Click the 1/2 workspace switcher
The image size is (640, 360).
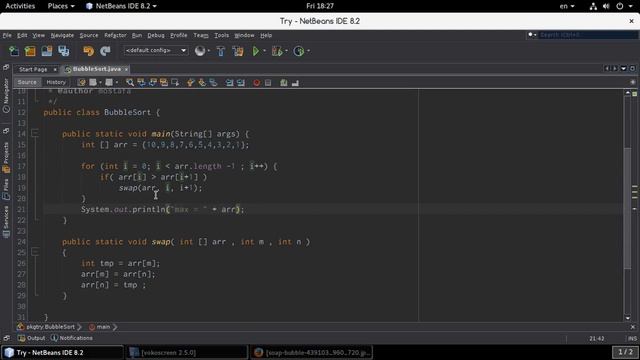[625, 352]
